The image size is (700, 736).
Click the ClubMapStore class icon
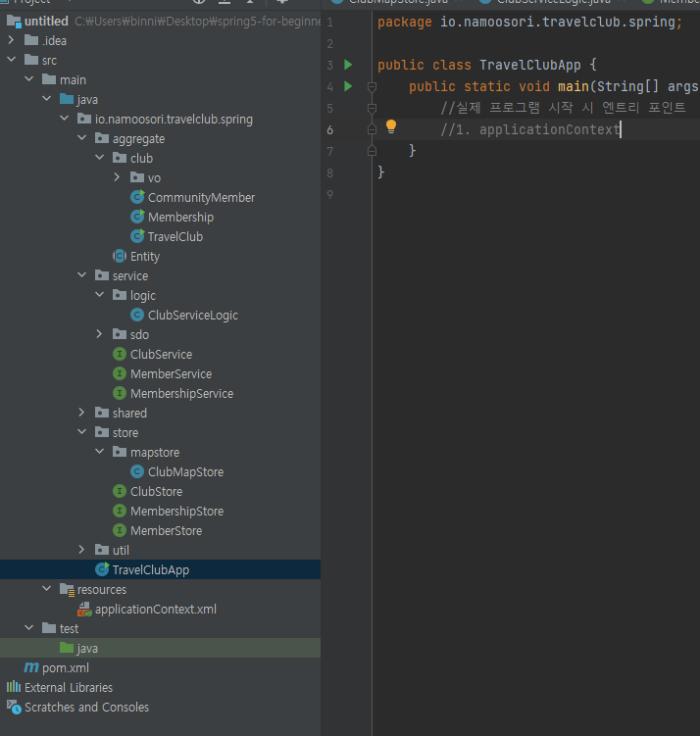click(137, 471)
